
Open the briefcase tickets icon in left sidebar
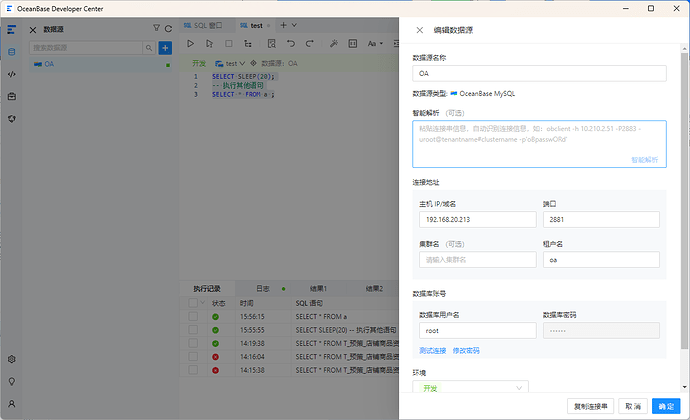[x=12, y=96]
